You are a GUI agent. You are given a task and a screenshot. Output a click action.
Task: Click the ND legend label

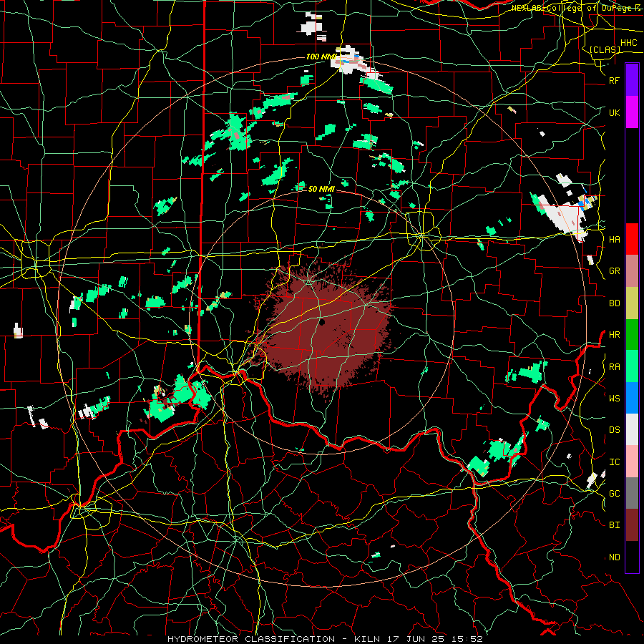click(615, 557)
